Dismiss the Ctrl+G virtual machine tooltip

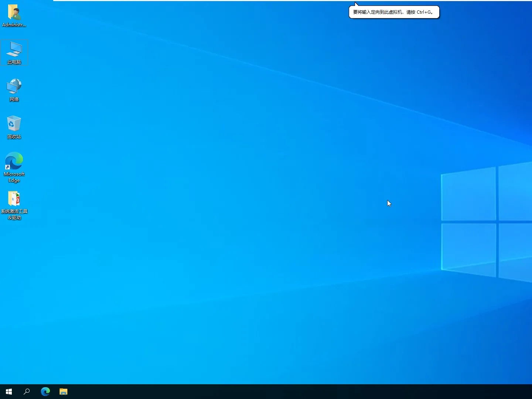(x=394, y=12)
